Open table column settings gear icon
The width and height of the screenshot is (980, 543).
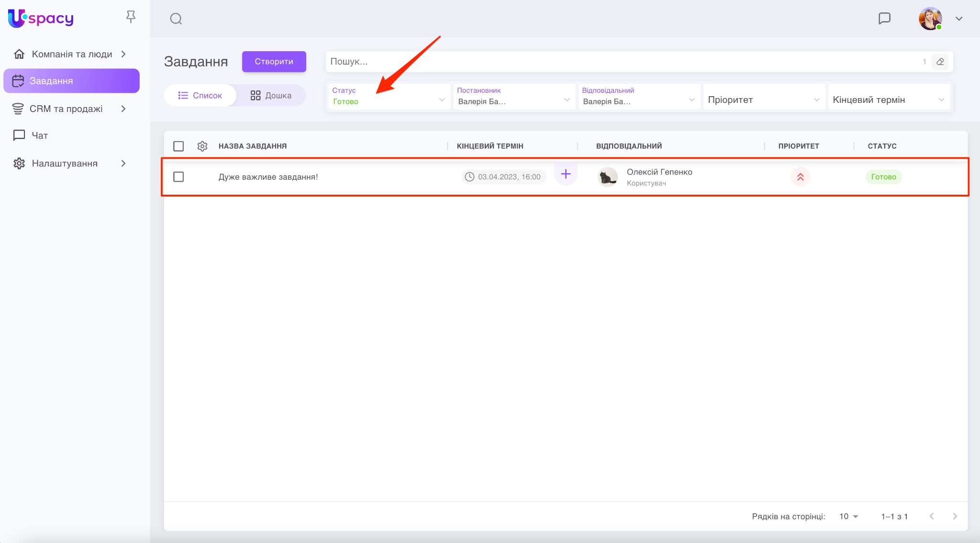click(x=202, y=146)
